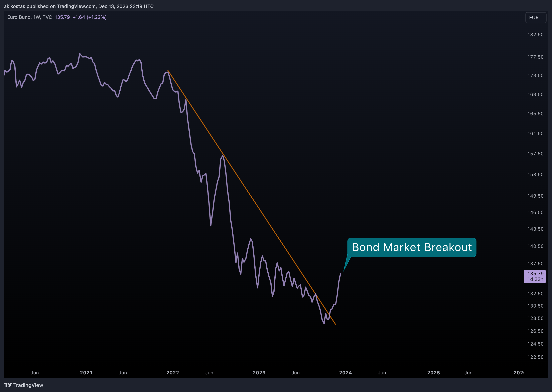Viewport: 552px width, 392px height.
Task: Click the +1.64 change value
Action: click(x=79, y=17)
